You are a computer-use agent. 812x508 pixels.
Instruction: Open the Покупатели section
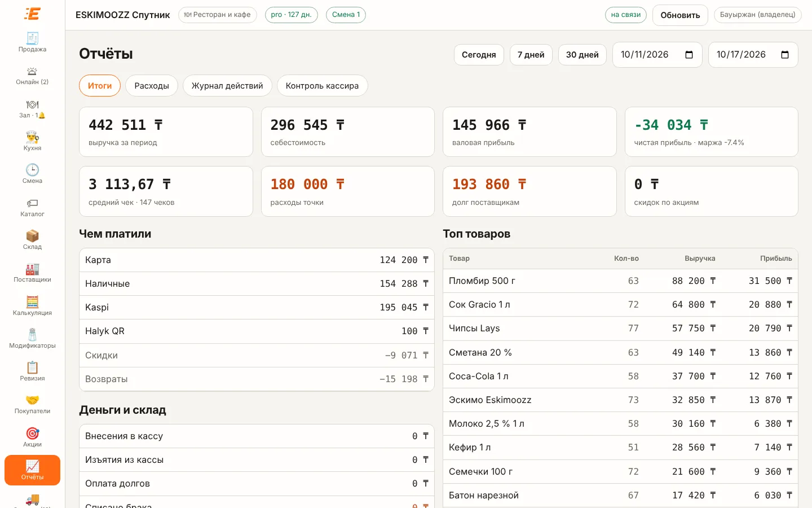(32, 404)
